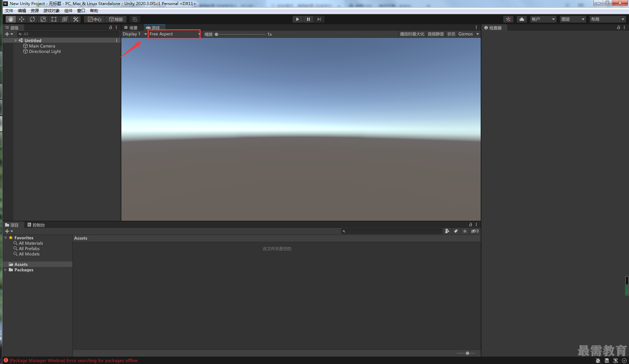Click the Step frame button
The width and height of the screenshot is (629, 364).
click(319, 19)
